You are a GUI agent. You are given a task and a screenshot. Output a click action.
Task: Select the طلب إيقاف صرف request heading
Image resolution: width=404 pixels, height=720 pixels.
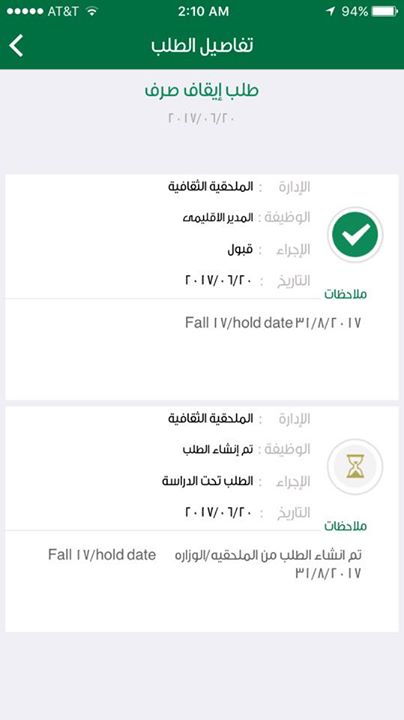tap(202, 90)
